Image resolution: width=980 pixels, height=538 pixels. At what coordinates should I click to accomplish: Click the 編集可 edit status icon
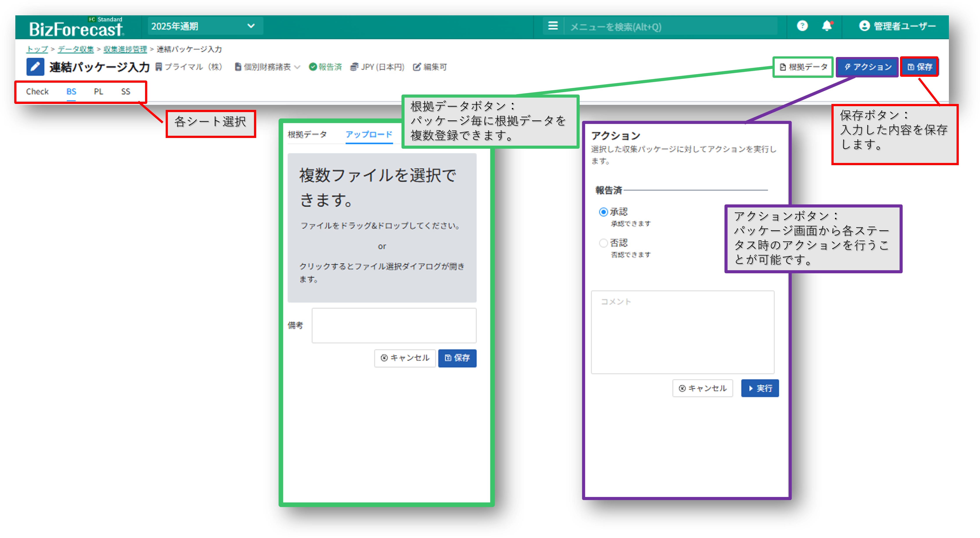pyautogui.click(x=417, y=67)
